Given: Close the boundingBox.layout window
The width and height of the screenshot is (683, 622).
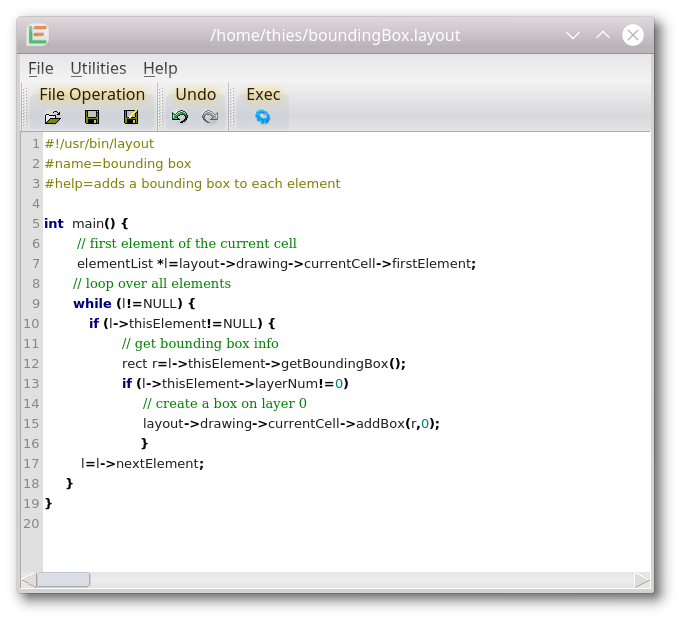Looking at the screenshot, I should point(633,35).
